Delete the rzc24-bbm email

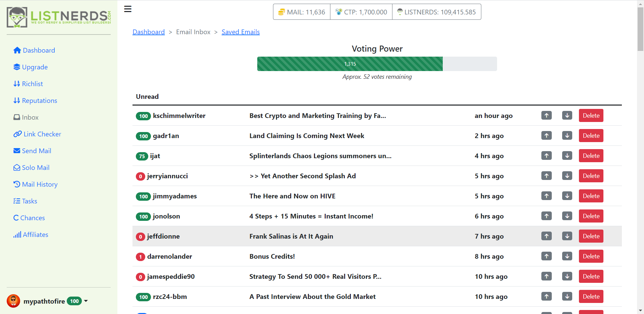pos(591,297)
